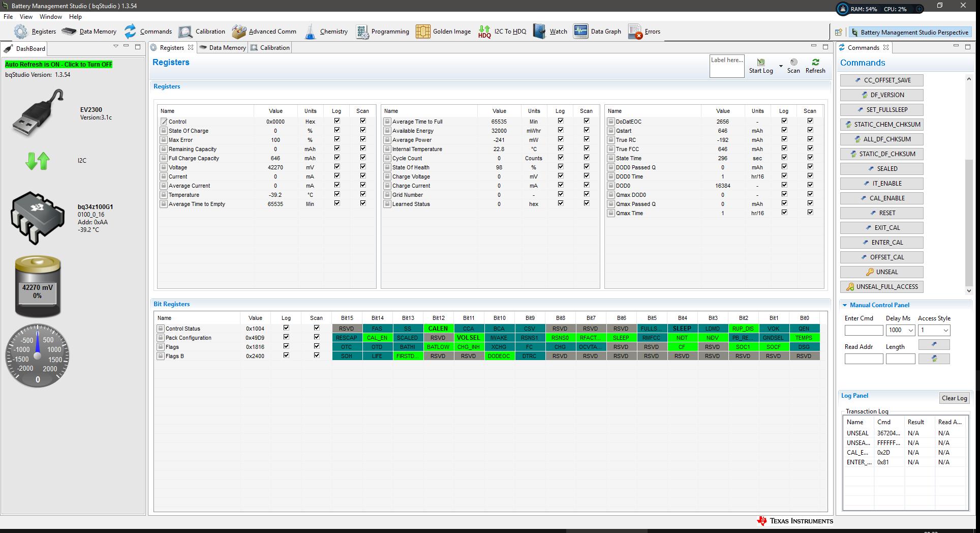980x533 pixels.
Task: Toggle Log checkbox for Control Status
Action: point(286,328)
